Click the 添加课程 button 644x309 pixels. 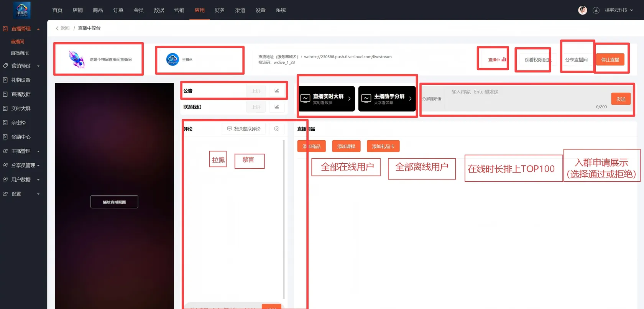346,146
